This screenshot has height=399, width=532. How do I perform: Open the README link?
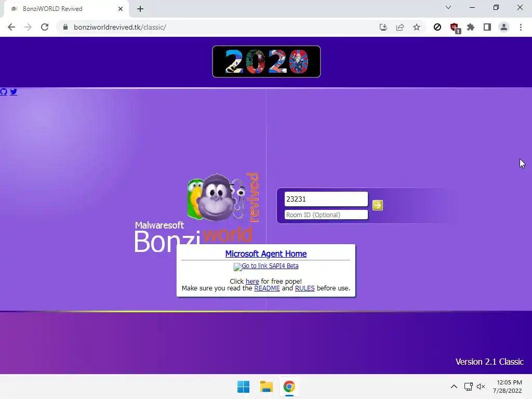pos(267,288)
